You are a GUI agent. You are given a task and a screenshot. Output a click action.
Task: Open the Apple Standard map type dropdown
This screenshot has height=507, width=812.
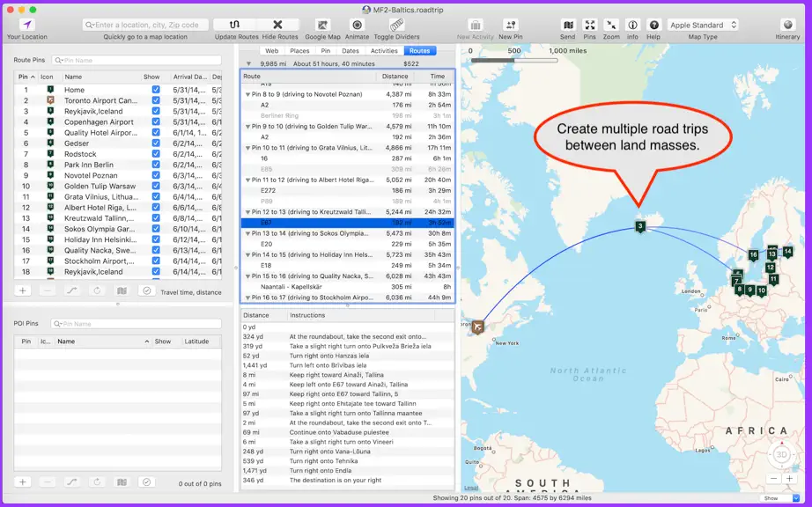pos(703,25)
